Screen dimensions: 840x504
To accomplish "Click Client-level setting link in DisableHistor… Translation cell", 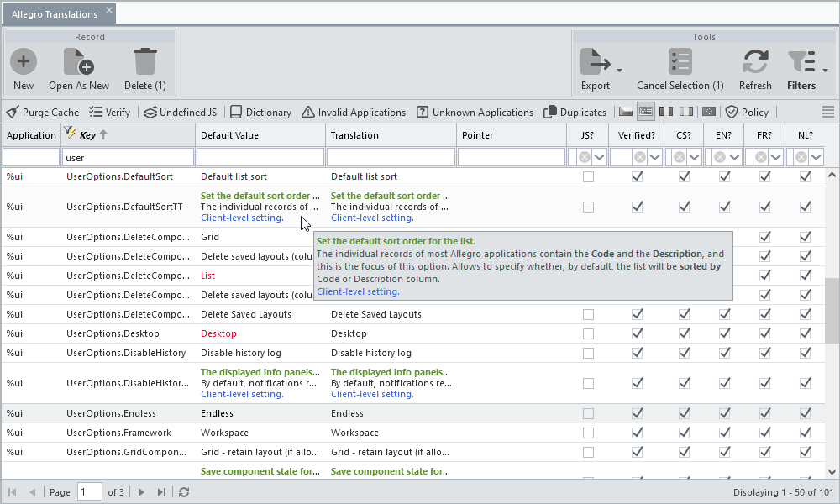I will 372,394.
